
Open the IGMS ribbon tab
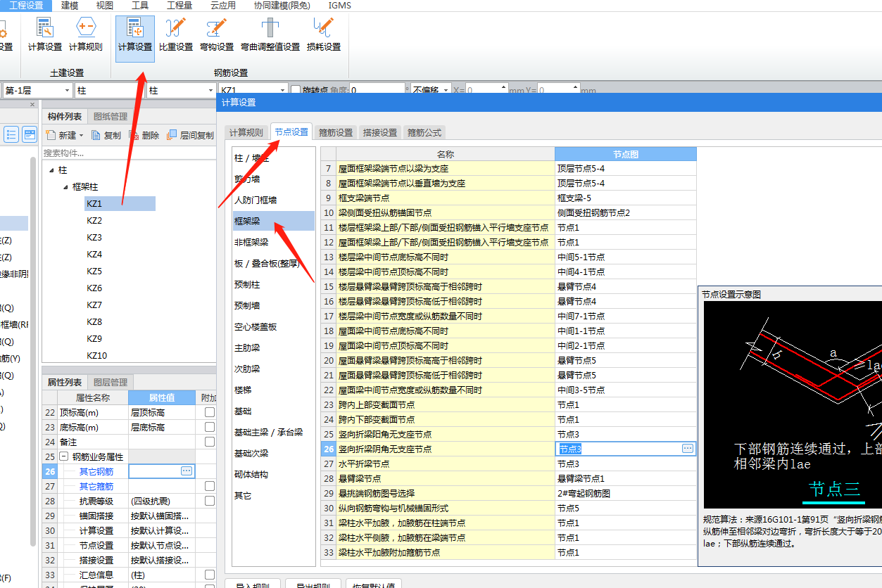[341, 5]
